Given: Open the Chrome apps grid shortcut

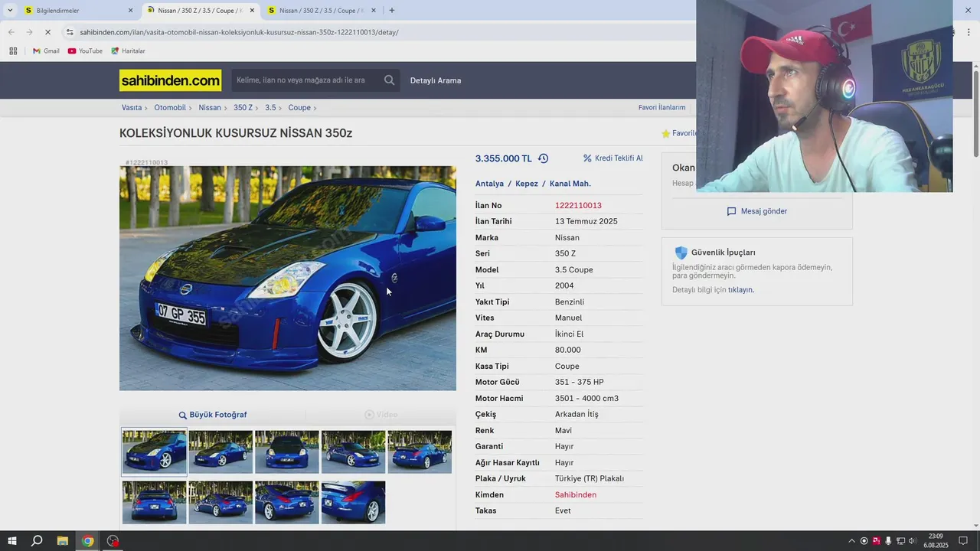Looking at the screenshot, I should pyautogui.click(x=13, y=51).
